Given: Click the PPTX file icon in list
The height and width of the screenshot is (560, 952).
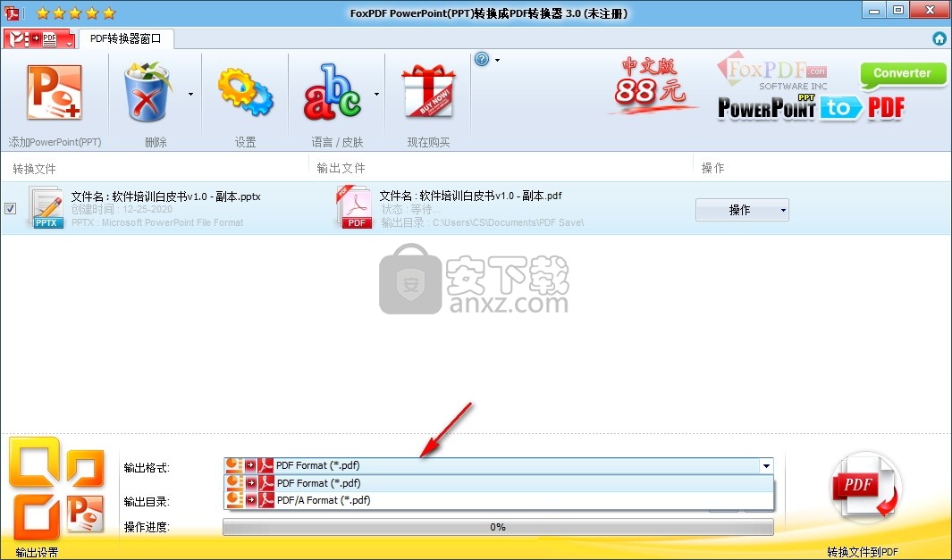Looking at the screenshot, I should point(46,207).
